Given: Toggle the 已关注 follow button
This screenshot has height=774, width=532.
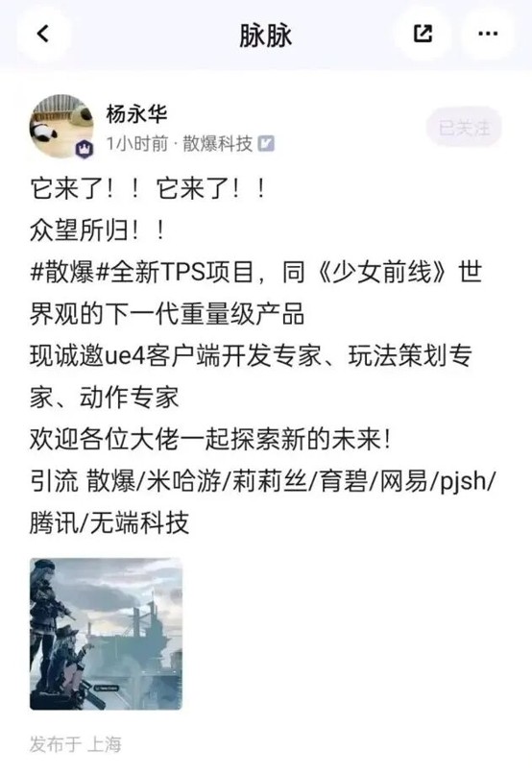Looking at the screenshot, I should point(464,128).
